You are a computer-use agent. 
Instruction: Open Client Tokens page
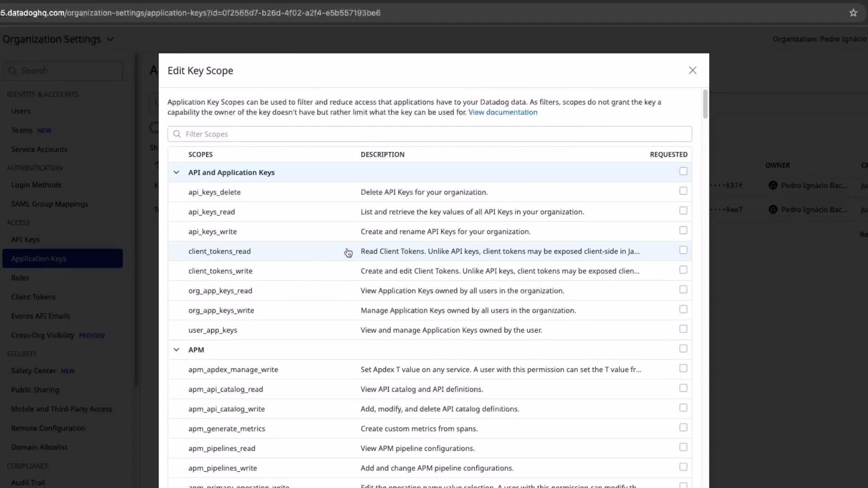(33, 297)
